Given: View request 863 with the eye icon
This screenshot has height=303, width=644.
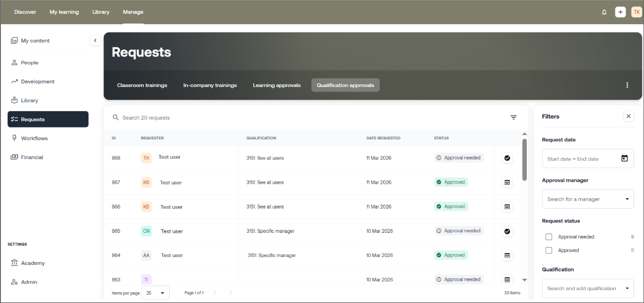Looking at the screenshot, I should (507, 279).
